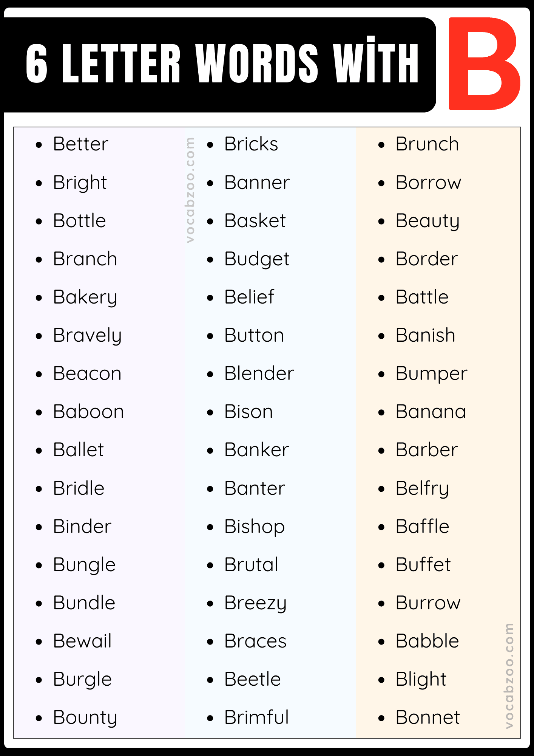Image resolution: width=534 pixels, height=756 pixels.
Task: Click the word "Brunch"
Action: click(427, 144)
